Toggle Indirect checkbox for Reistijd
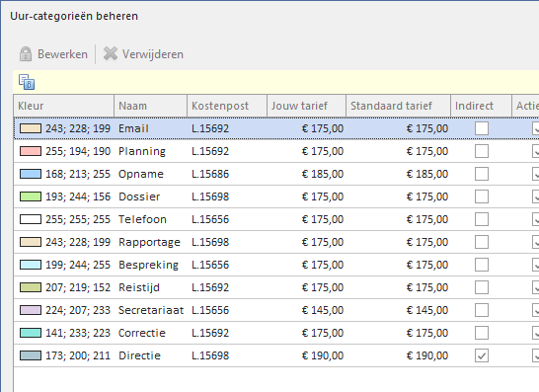Image resolution: width=539 pixels, height=392 pixels. 482,287
